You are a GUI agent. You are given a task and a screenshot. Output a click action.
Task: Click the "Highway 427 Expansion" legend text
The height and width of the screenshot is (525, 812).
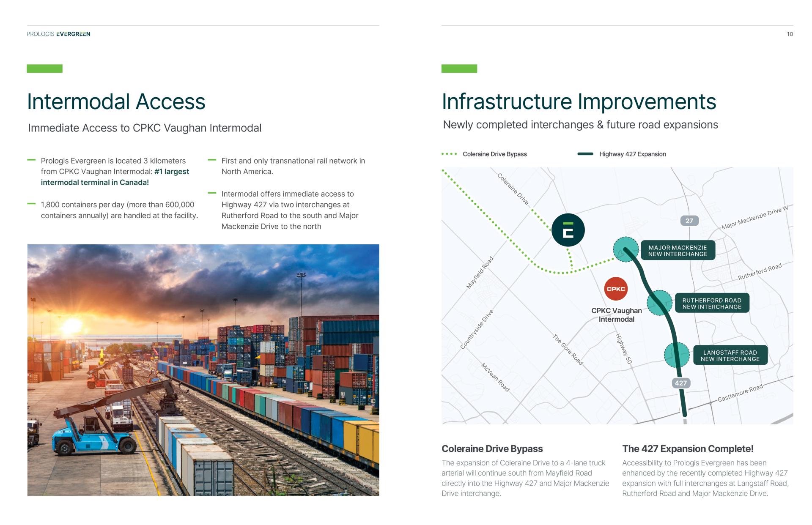point(633,154)
